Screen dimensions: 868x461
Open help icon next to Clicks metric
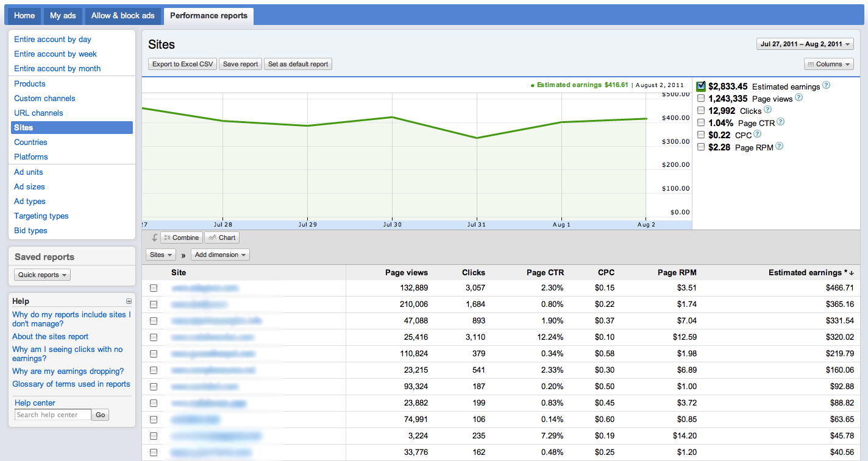point(767,110)
